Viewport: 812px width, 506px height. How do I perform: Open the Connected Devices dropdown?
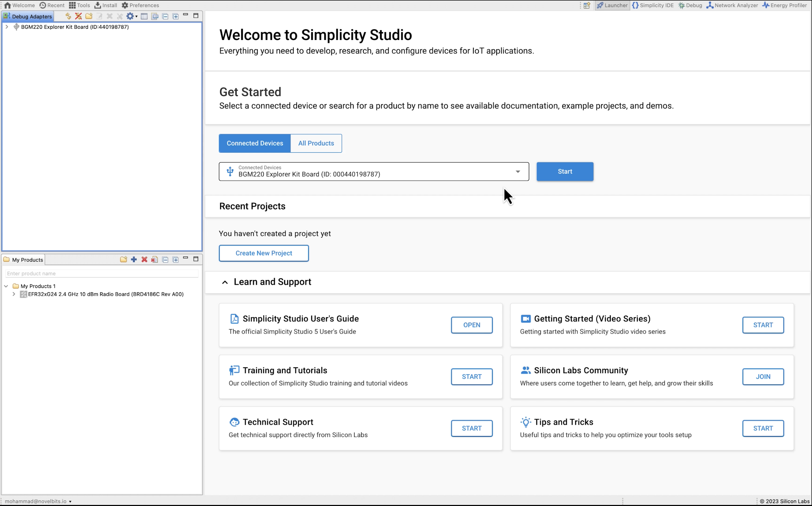[x=518, y=172]
